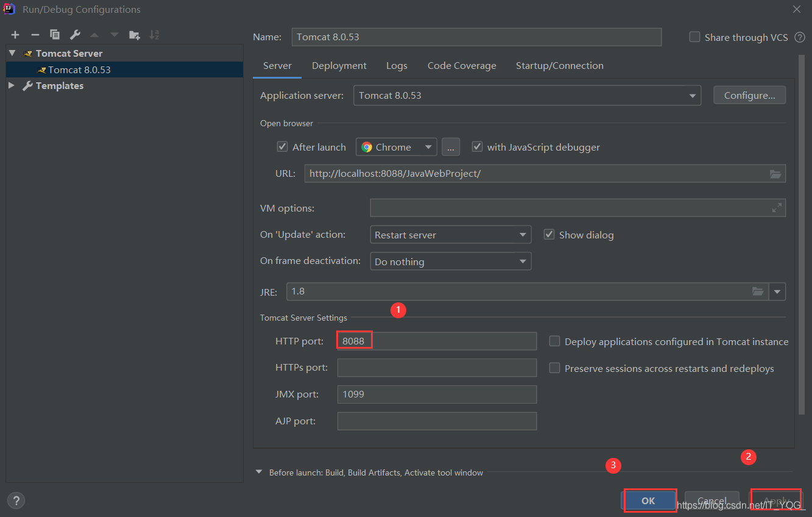The width and height of the screenshot is (812, 517).
Task: Copy configuration using the duplicate icon
Action: pos(55,35)
